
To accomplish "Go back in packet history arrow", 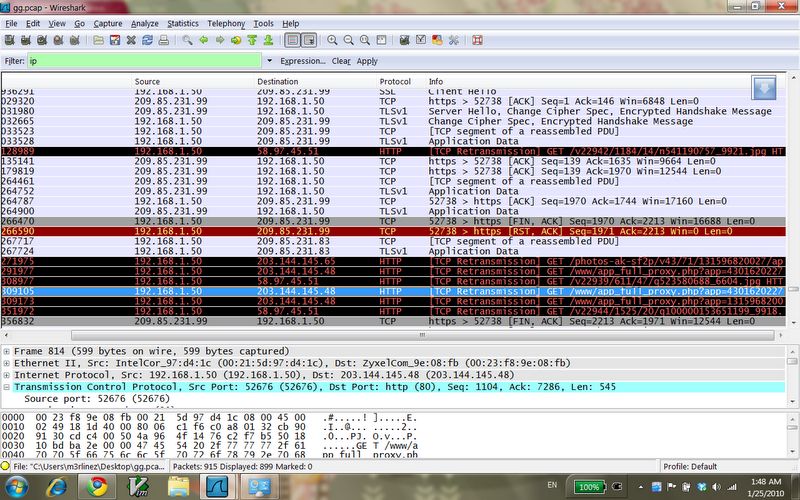I will [x=204, y=40].
